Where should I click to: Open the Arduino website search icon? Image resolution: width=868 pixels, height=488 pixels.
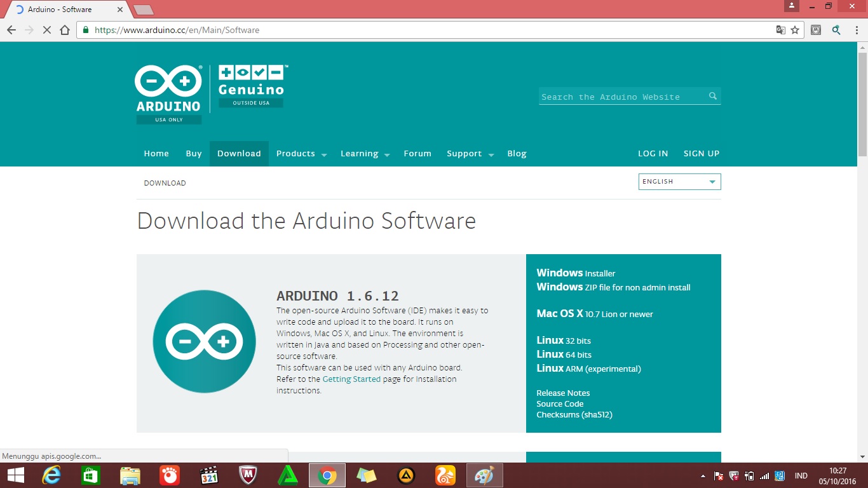coord(712,96)
